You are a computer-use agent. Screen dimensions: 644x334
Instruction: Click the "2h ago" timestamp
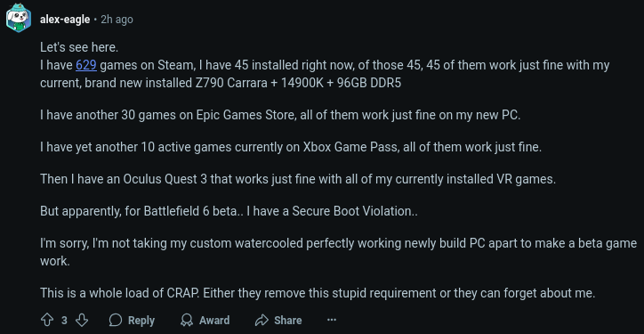(117, 20)
